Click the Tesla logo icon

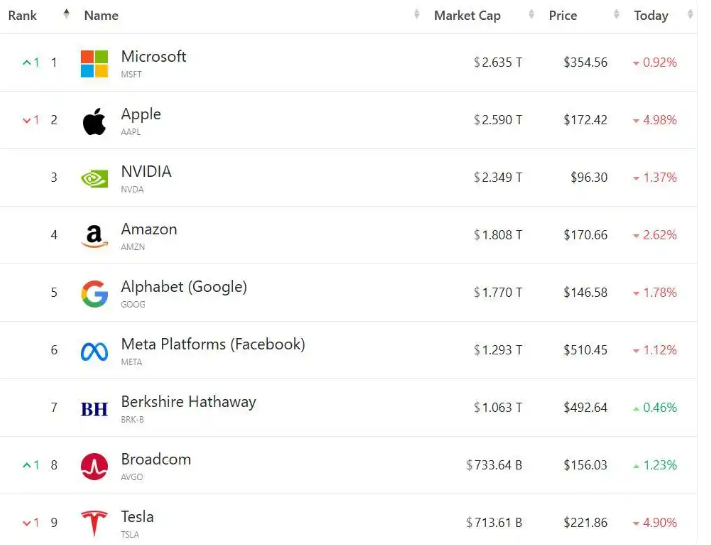click(x=94, y=523)
